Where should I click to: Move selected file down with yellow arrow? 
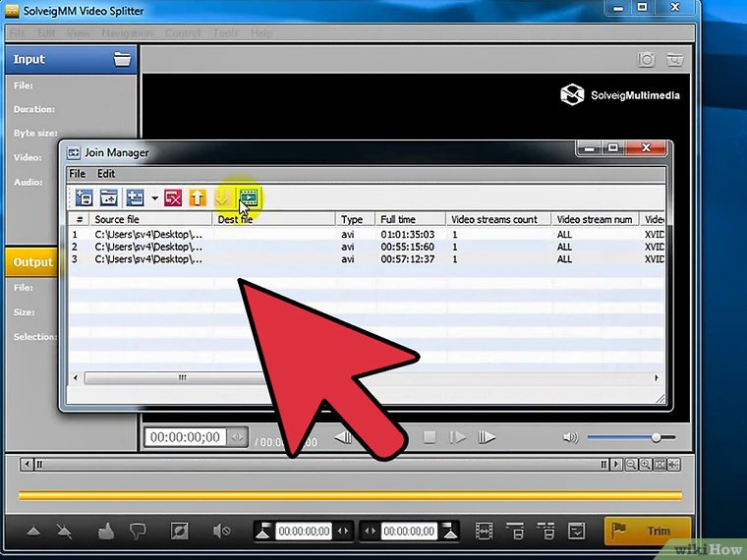(x=222, y=197)
